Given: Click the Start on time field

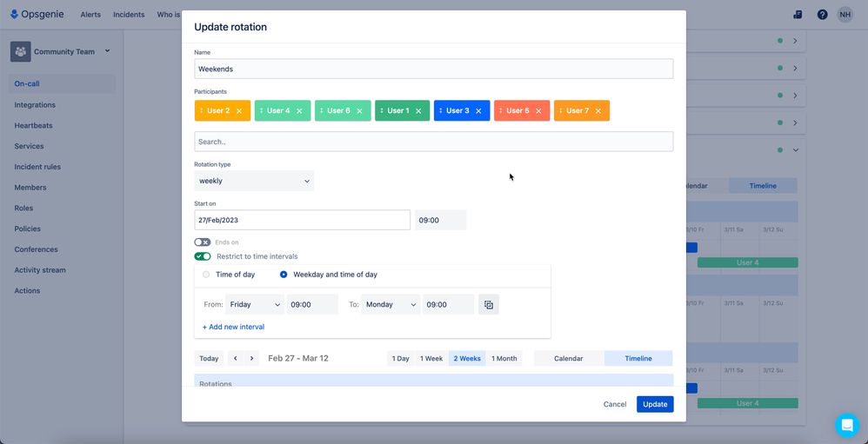Looking at the screenshot, I should pos(440,220).
